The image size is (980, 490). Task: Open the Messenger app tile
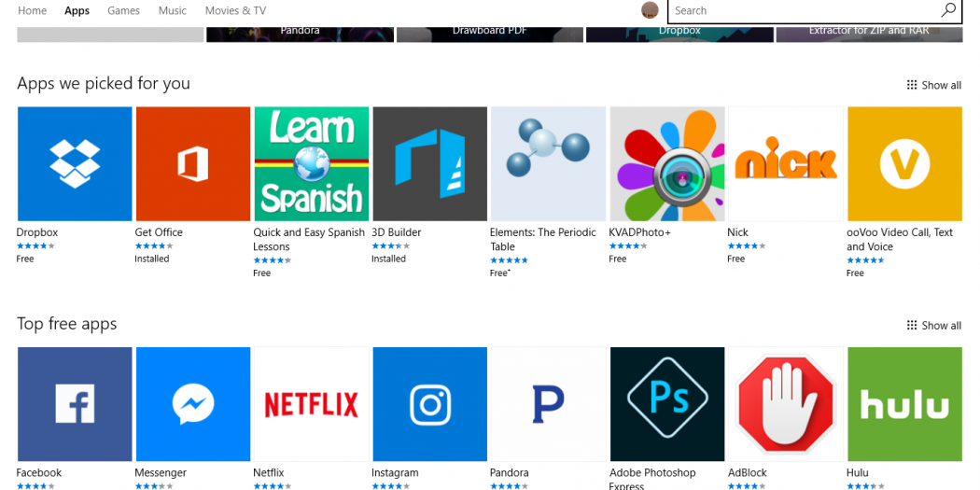193,404
